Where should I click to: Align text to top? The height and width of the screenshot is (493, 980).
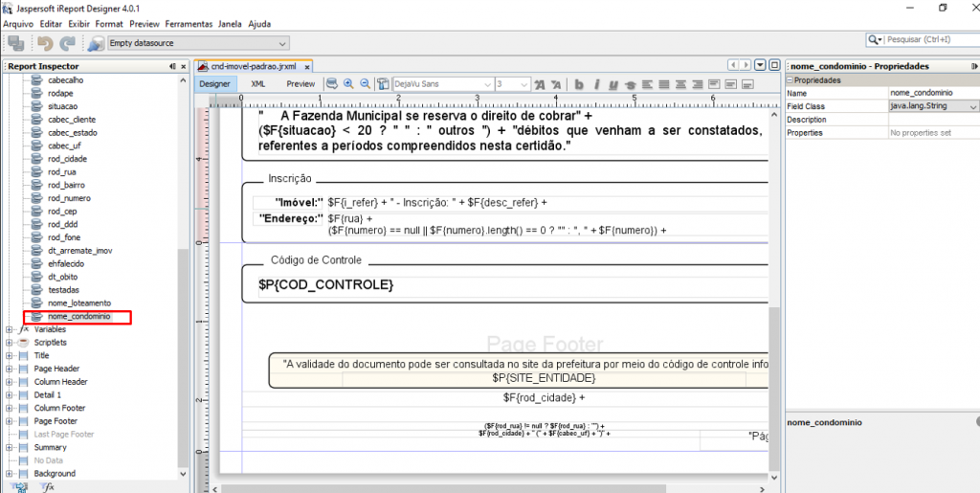click(x=714, y=84)
